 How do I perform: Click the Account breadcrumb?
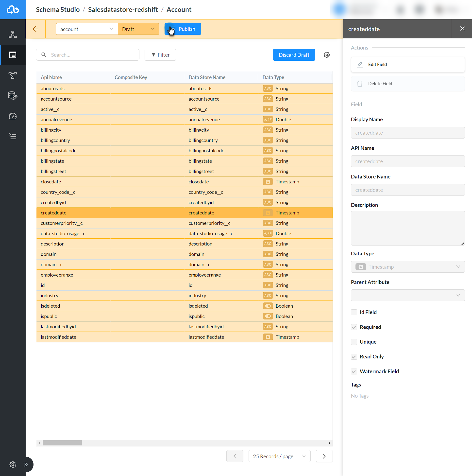179,10
